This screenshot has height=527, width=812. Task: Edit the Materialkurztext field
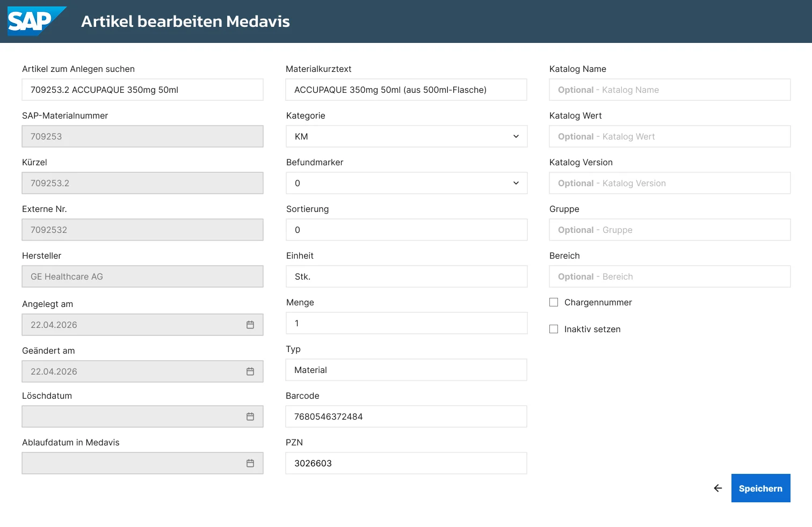point(407,90)
